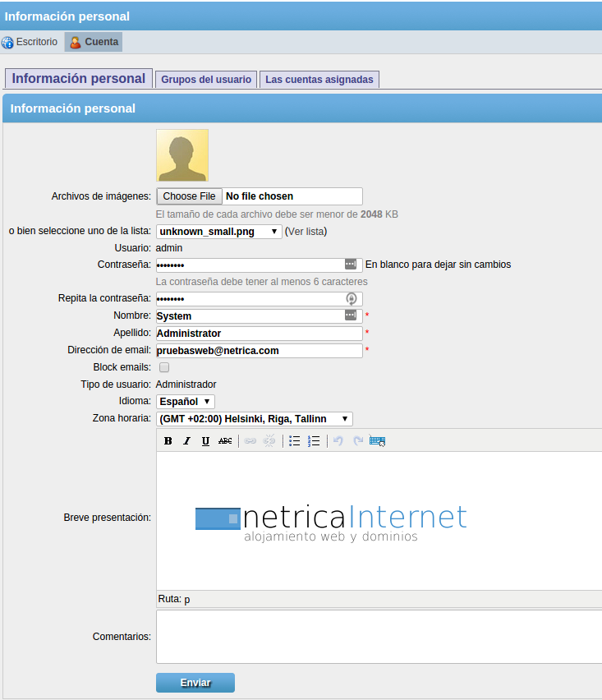Click the Choose File button
The image size is (602, 700).
[189, 196]
